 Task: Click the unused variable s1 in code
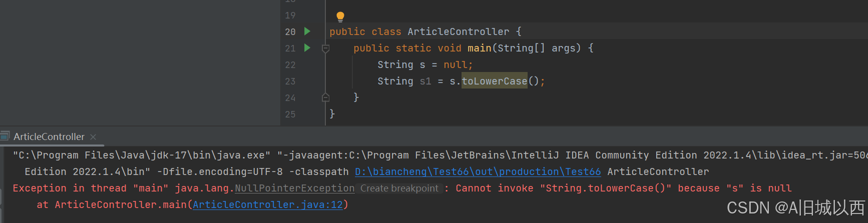(425, 81)
